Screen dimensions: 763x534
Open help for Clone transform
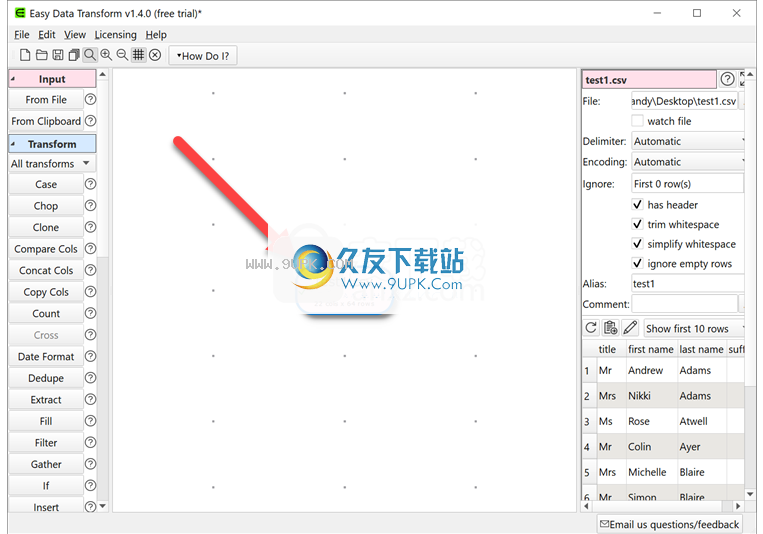pyautogui.click(x=91, y=227)
